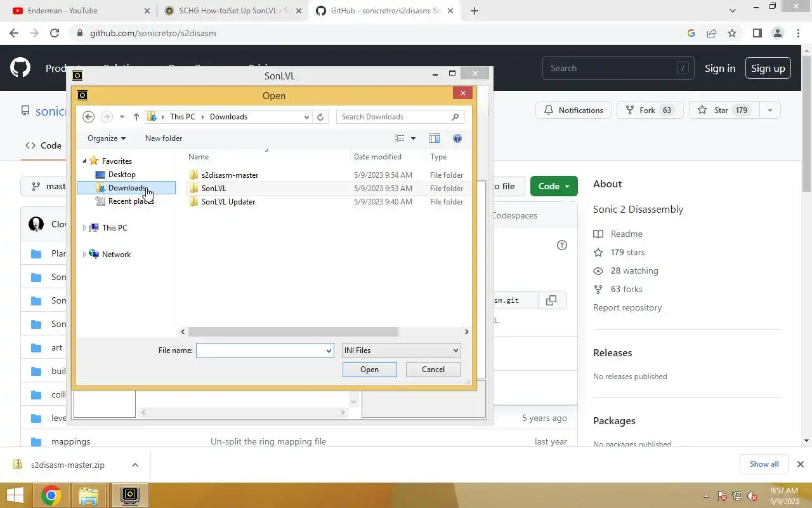Refresh the Downloads folder listing
812x508 pixels.
[320, 117]
